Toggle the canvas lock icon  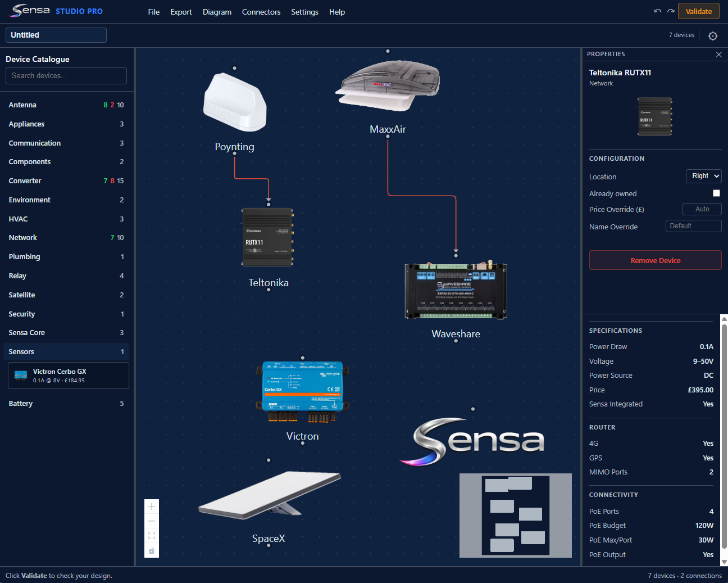pyautogui.click(x=152, y=550)
